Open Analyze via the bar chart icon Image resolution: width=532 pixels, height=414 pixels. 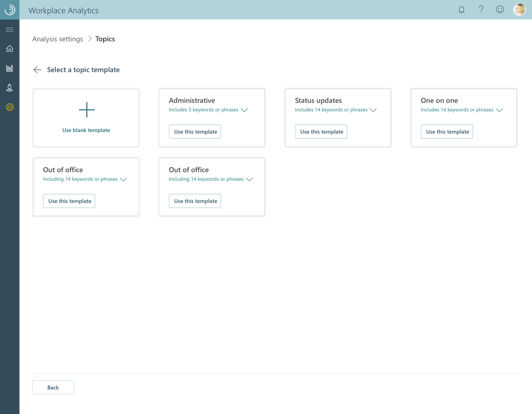[x=10, y=68]
